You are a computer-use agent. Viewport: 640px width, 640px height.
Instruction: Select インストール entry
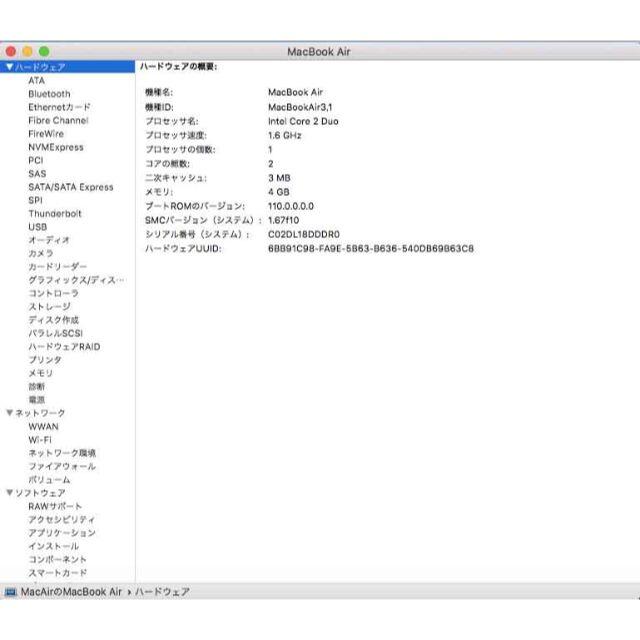coord(53,546)
